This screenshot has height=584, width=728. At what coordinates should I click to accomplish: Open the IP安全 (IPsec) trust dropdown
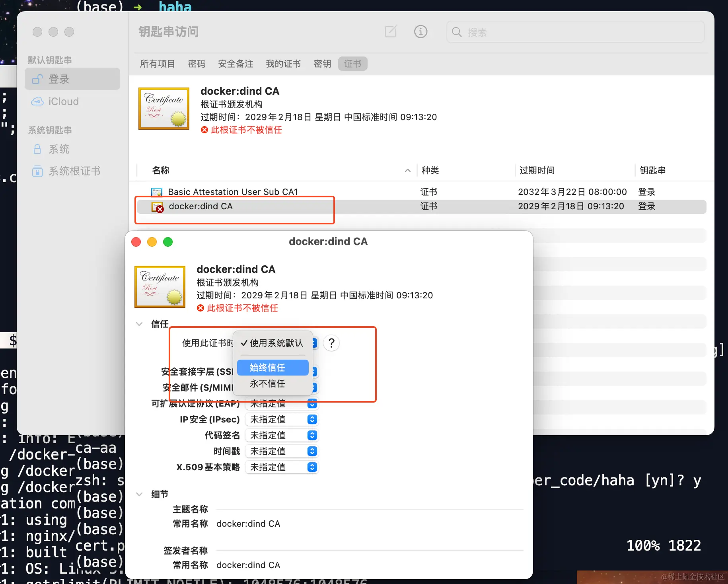tap(282, 420)
